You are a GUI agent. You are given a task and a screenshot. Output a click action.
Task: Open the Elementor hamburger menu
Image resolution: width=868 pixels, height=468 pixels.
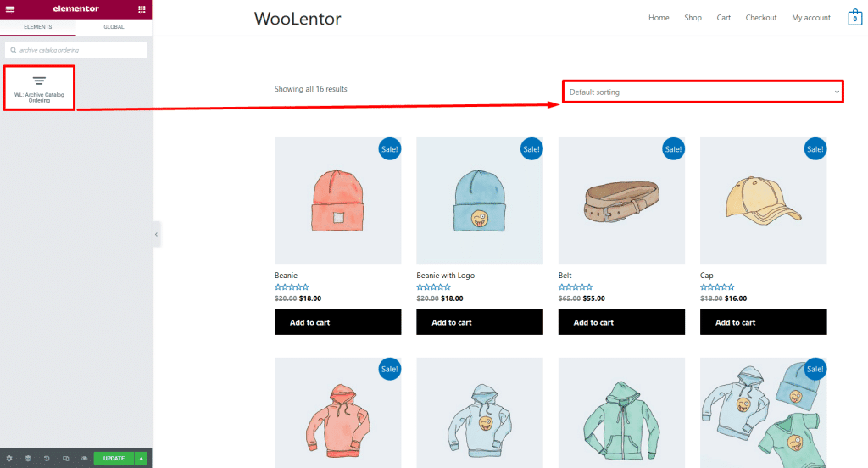tap(10, 9)
